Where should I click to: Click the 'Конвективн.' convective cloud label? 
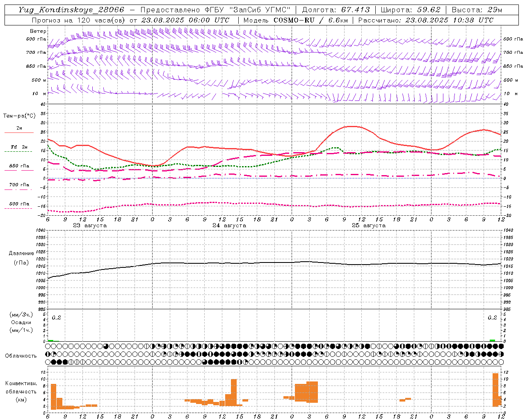coord(21,383)
